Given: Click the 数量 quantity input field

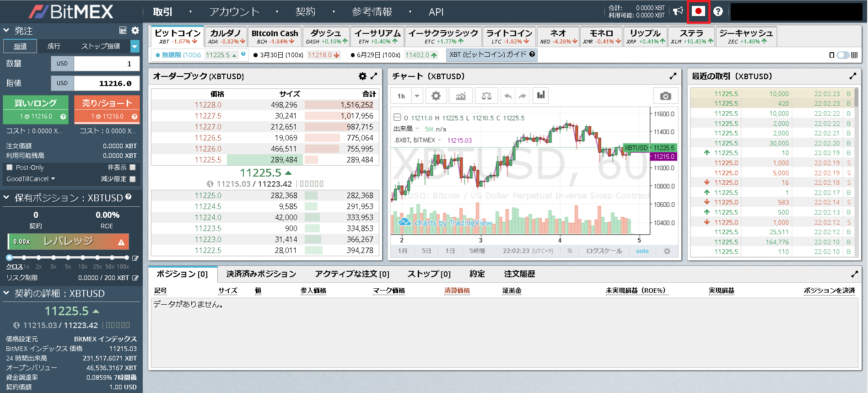Looking at the screenshot, I should [107, 63].
